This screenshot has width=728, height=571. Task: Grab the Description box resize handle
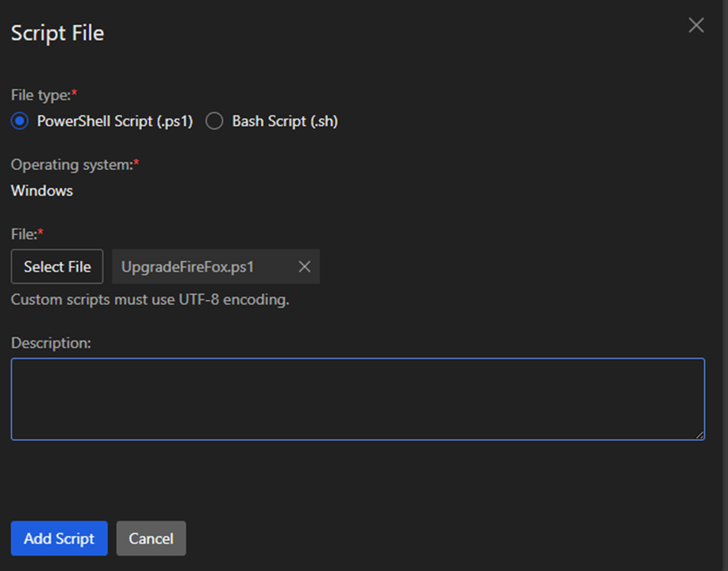(x=700, y=435)
